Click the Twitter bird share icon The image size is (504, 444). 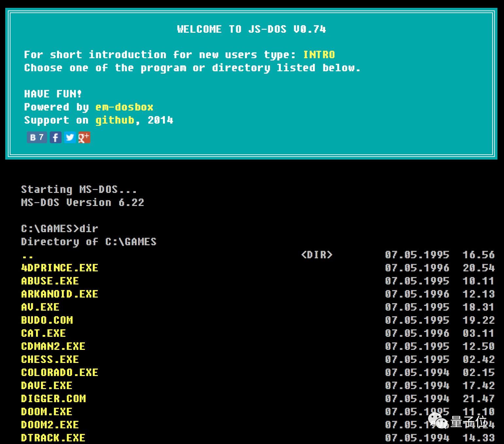tap(70, 137)
